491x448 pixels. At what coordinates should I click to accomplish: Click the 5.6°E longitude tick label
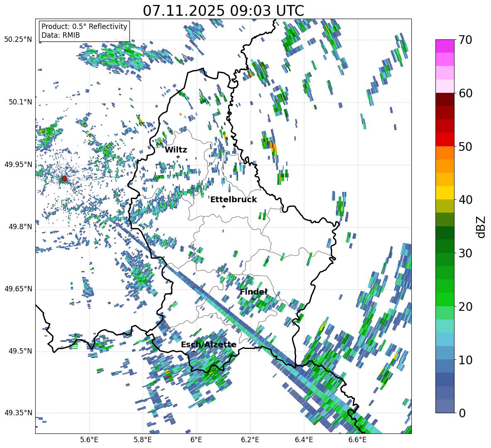click(89, 440)
